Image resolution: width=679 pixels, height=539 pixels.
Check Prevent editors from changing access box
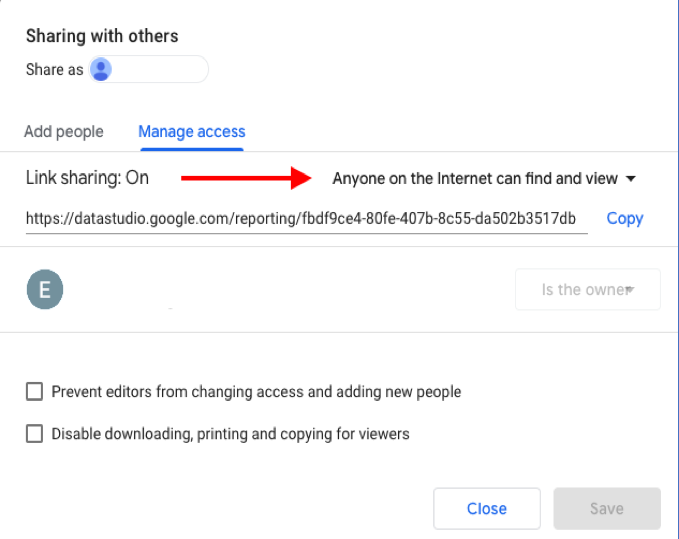(35, 391)
